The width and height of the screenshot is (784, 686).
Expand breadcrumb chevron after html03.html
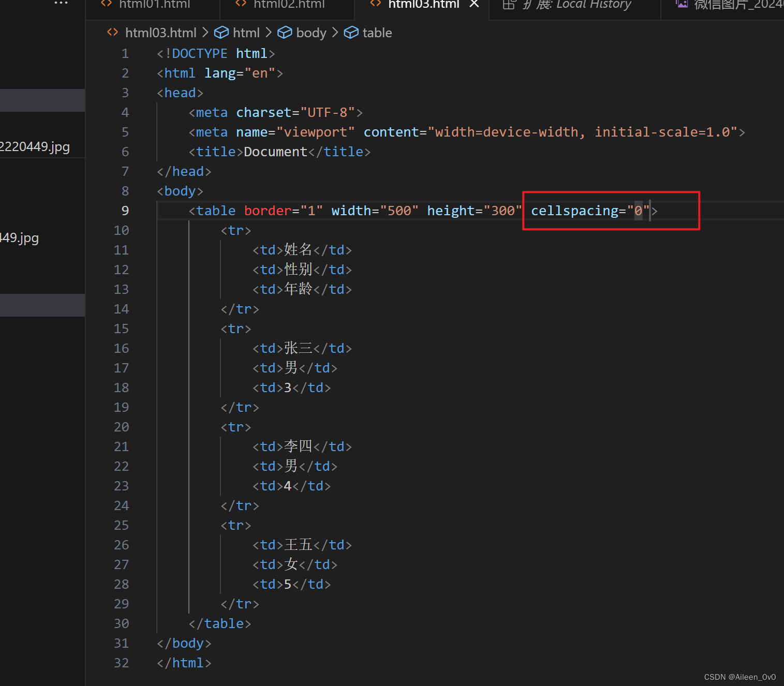click(205, 33)
